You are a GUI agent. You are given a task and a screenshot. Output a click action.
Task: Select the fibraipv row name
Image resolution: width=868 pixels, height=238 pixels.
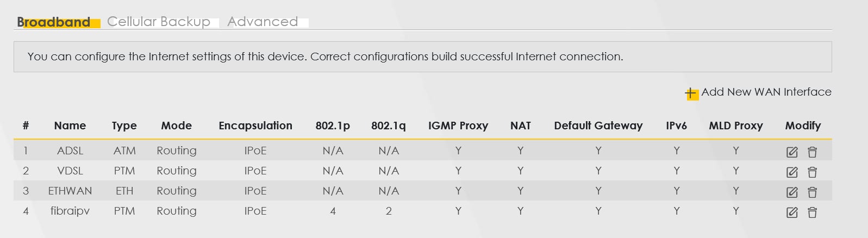point(70,211)
